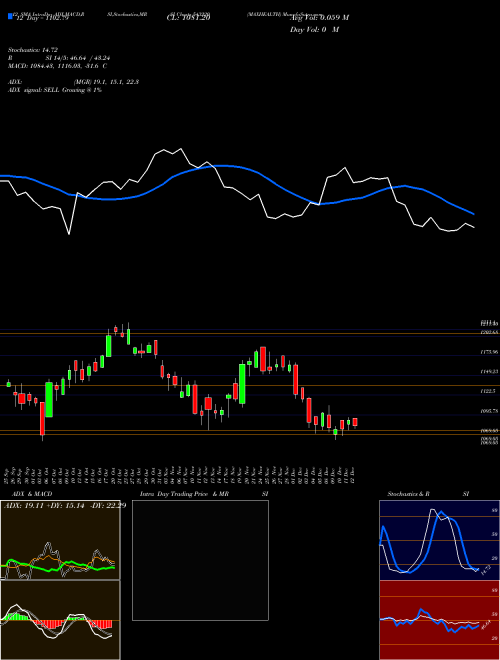Open the red RSI chart thumbnail
This screenshot has height=660, width=500.
pyautogui.click(x=439, y=620)
